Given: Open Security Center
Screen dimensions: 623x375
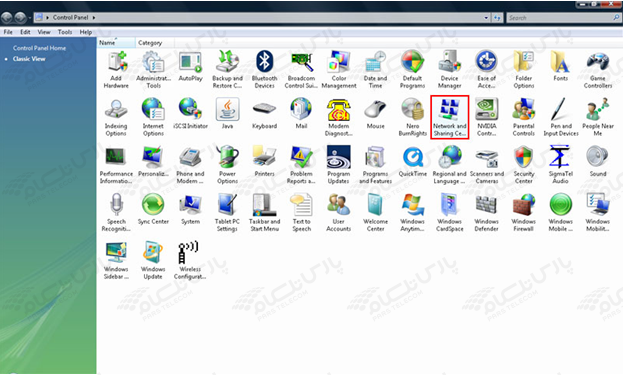Looking at the screenshot, I should tap(524, 165).
